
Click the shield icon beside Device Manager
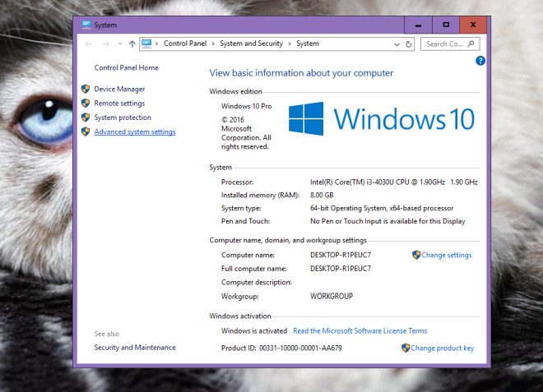click(86, 89)
